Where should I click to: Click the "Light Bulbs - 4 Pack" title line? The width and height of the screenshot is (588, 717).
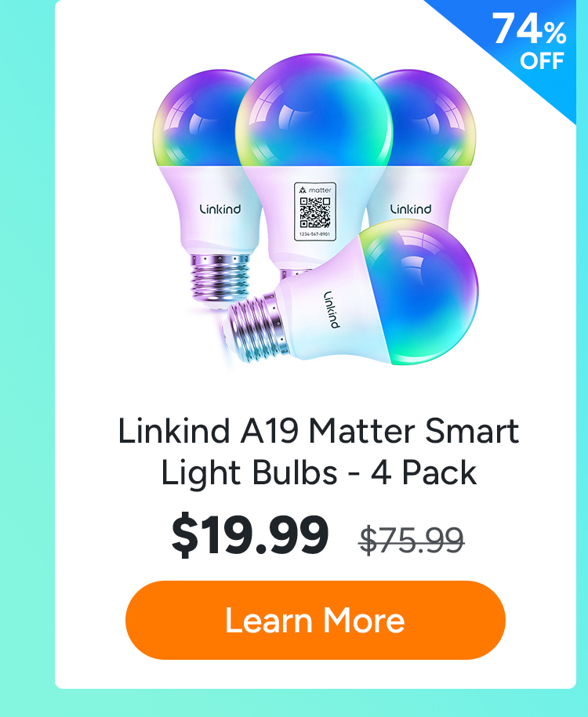click(x=318, y=473)
